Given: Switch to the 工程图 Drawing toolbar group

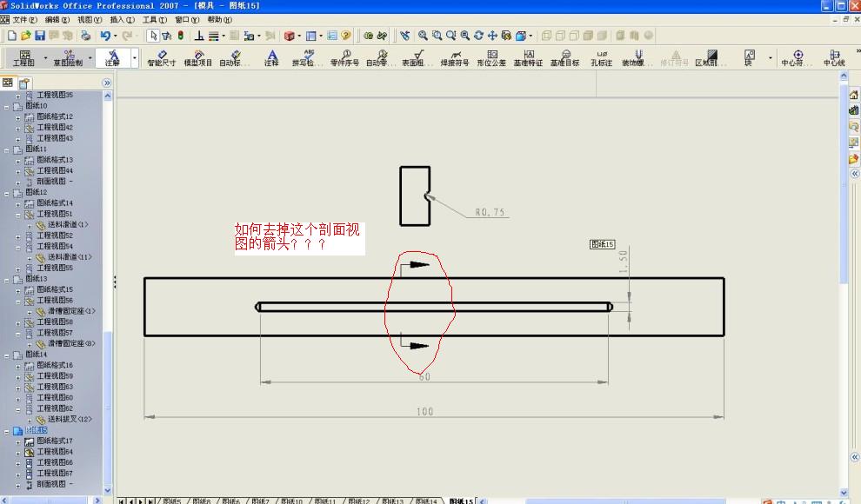Looking at the screenshot, I should click(x=24, y=58).
